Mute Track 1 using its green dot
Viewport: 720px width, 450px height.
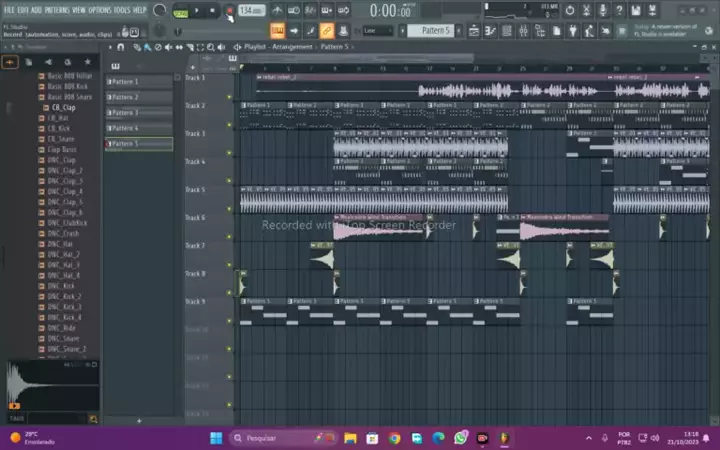229,98
